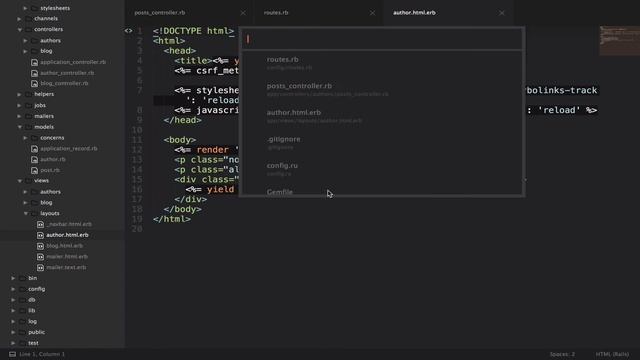
Task: Choose routes.rb in the quick-open list
Action: [x=382, y=63]
